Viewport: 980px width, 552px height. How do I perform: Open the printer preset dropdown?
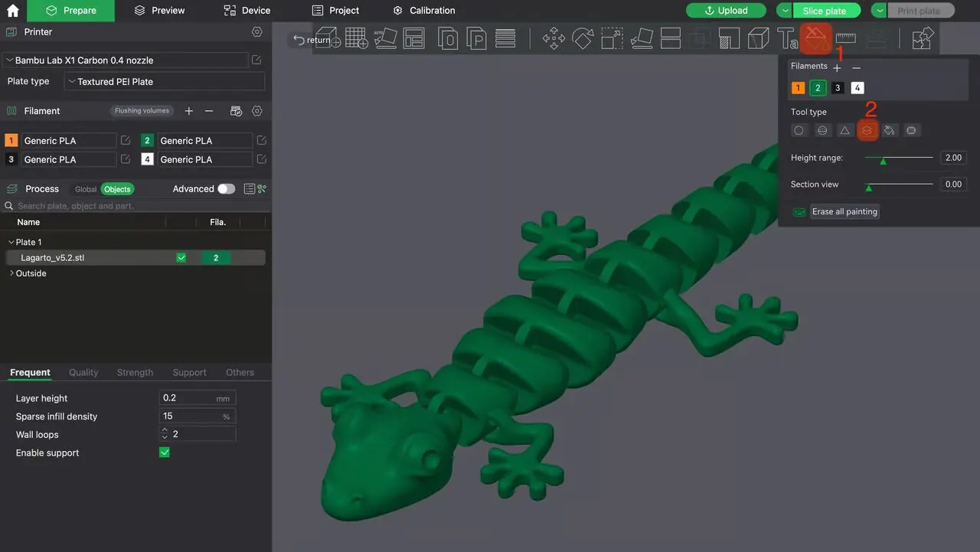pyautogui.click(x=126, y=60)
